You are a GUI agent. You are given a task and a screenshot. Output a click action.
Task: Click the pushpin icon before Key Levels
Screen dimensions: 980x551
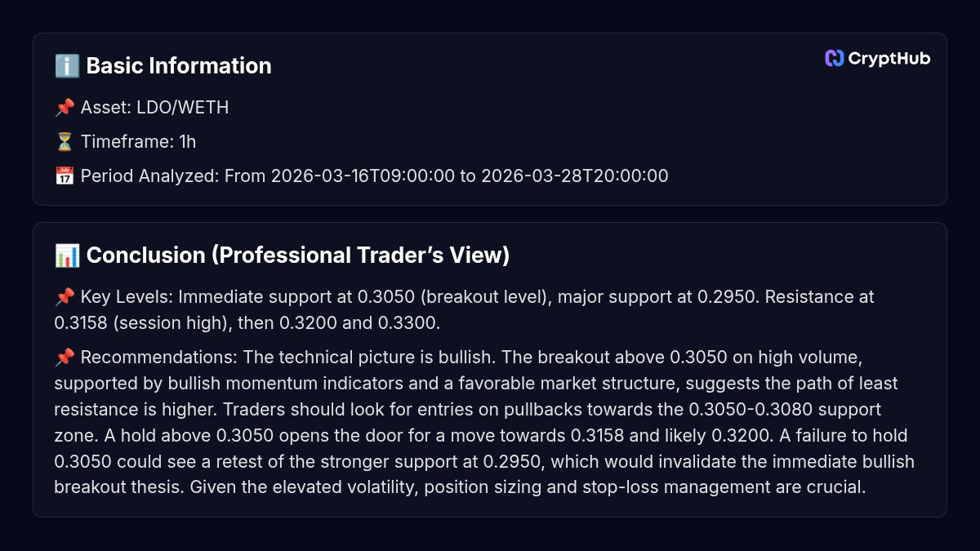click(x=65, y=297)
